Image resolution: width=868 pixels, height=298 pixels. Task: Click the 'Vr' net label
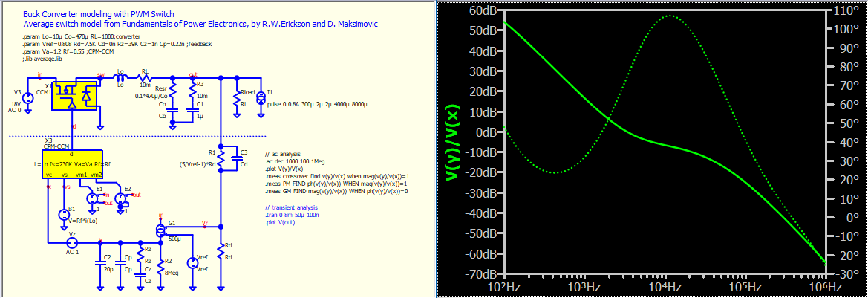205,224
